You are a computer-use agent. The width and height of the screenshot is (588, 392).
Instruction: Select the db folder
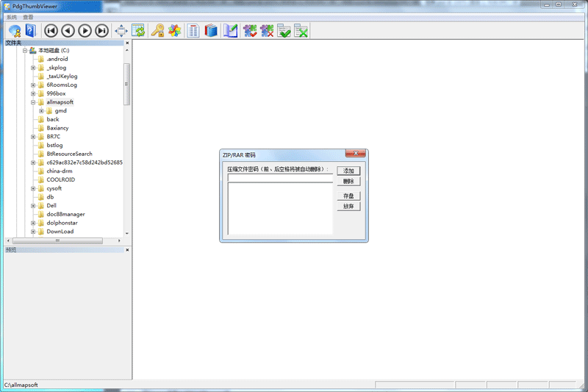50,197
